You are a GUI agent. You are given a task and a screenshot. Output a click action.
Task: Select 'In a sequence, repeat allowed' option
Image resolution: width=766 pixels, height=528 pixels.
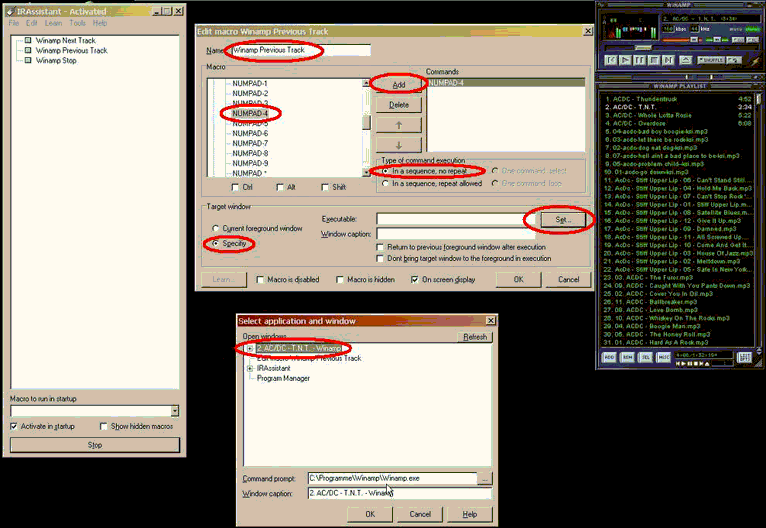[x=386, y=184]
